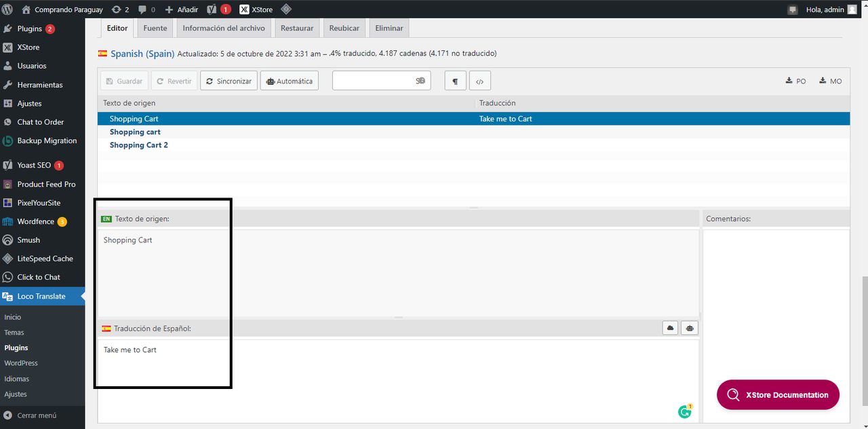This screenshot has height=429, width=868.
Task: Toggle invisibles with the pilcrow button
Action: [x=455, y=81]
